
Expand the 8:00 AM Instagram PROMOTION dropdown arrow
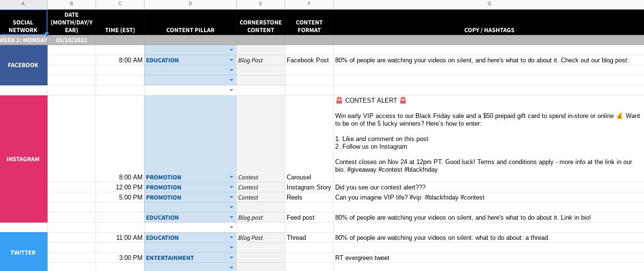[x=231, y=177]
